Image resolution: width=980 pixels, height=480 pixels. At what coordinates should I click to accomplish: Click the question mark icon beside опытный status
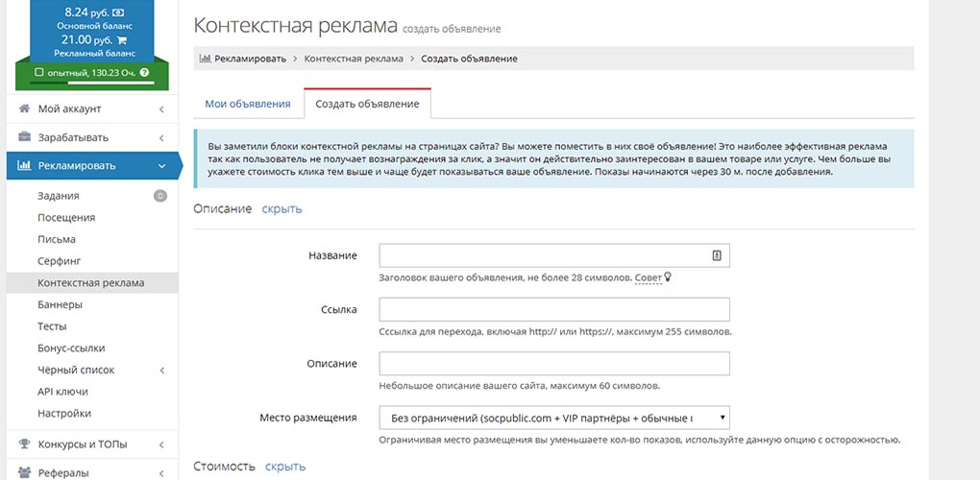[145, 72]
